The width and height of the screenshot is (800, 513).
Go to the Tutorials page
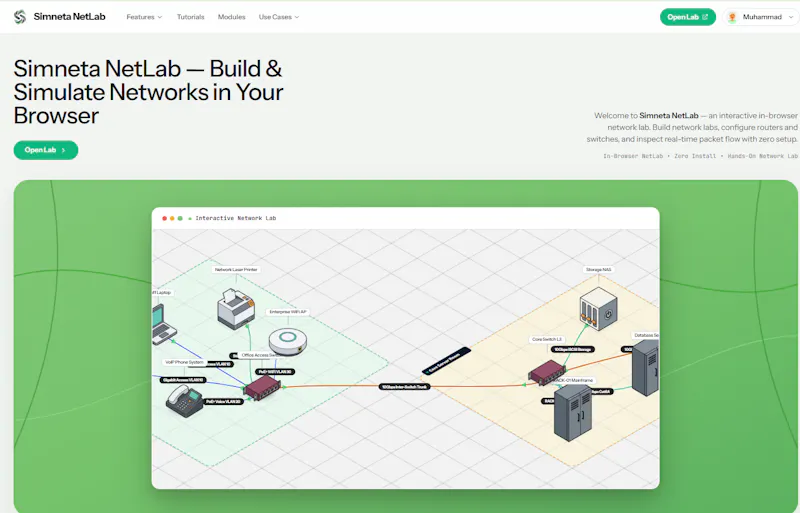[x=190, y=17]
